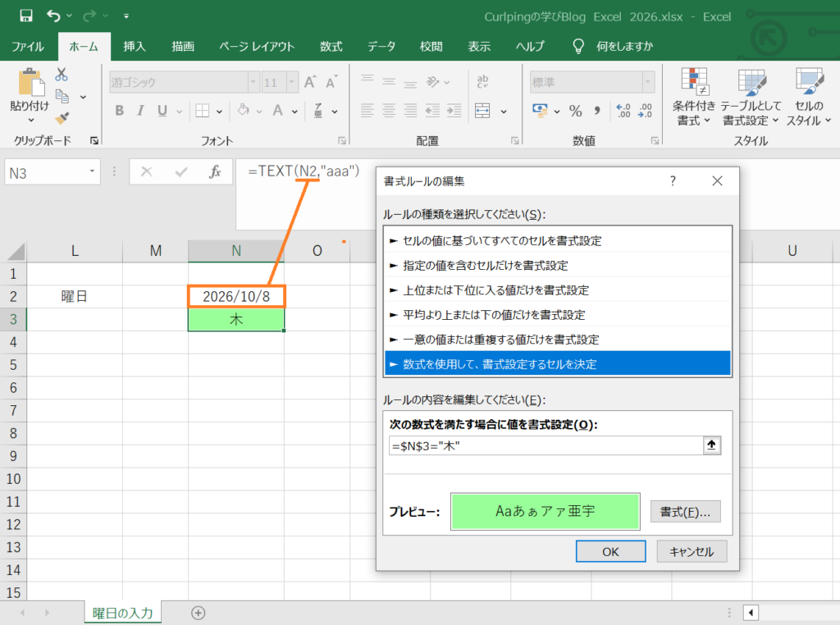This screenshot has width=840, height=625.
Task: Click the Format Painter brush icon
Action: (62, 117)
